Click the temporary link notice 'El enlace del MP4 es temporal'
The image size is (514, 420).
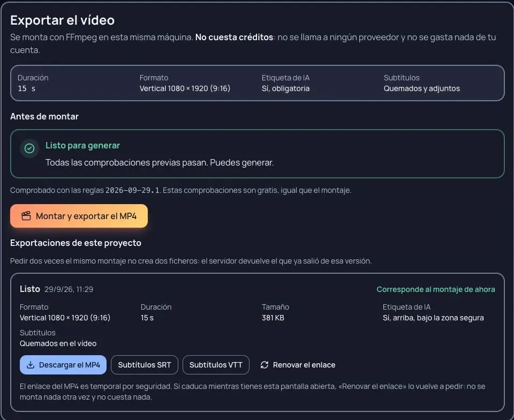click(252, 392)
